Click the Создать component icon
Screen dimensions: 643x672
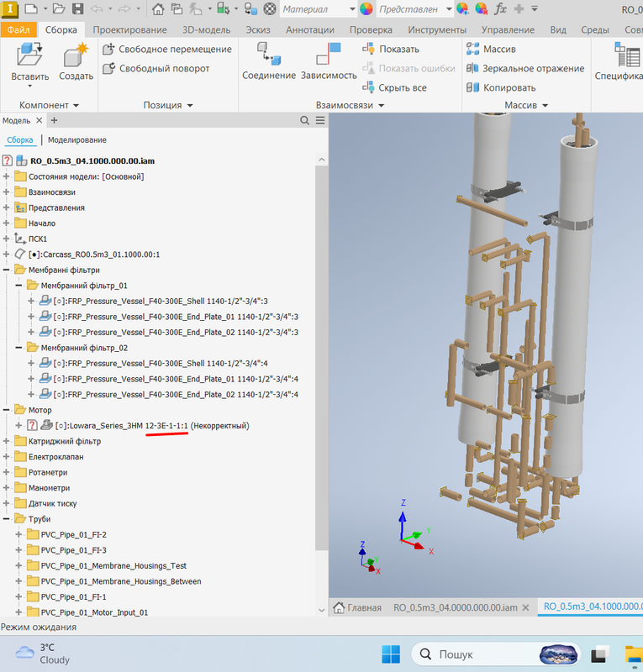pos(76,55)
